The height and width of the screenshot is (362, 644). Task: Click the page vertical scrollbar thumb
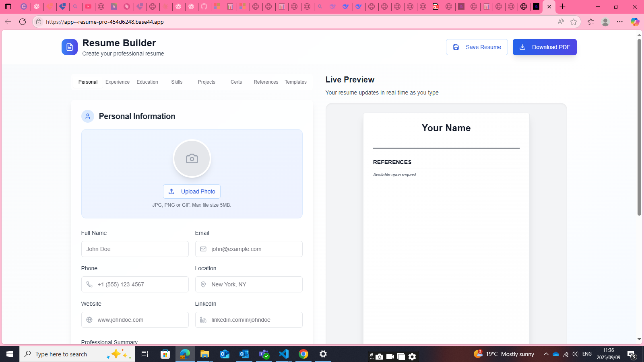pyautogui.click(x=639, y=127)
